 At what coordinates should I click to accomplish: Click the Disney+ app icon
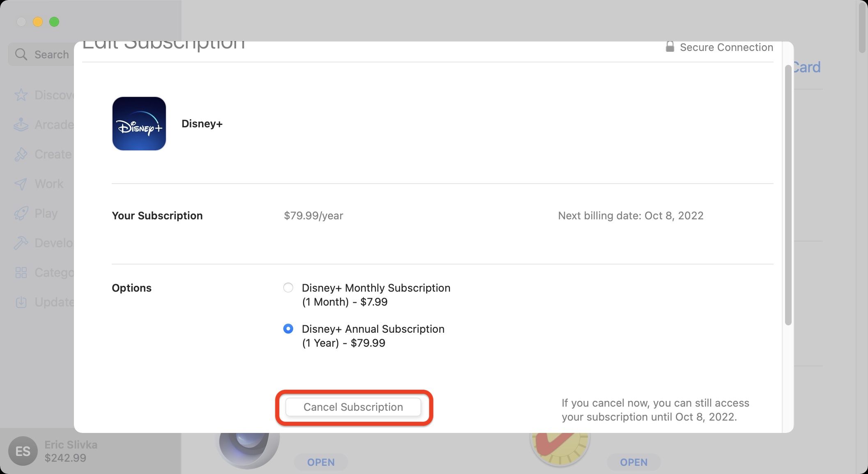pos(139,124)
